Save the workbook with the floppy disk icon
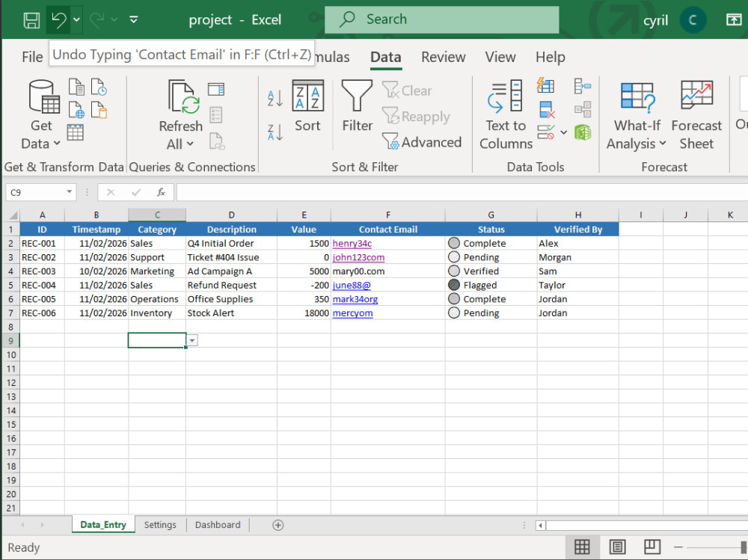748x560 pixels. pyautogui.click(x=32, y=20)
